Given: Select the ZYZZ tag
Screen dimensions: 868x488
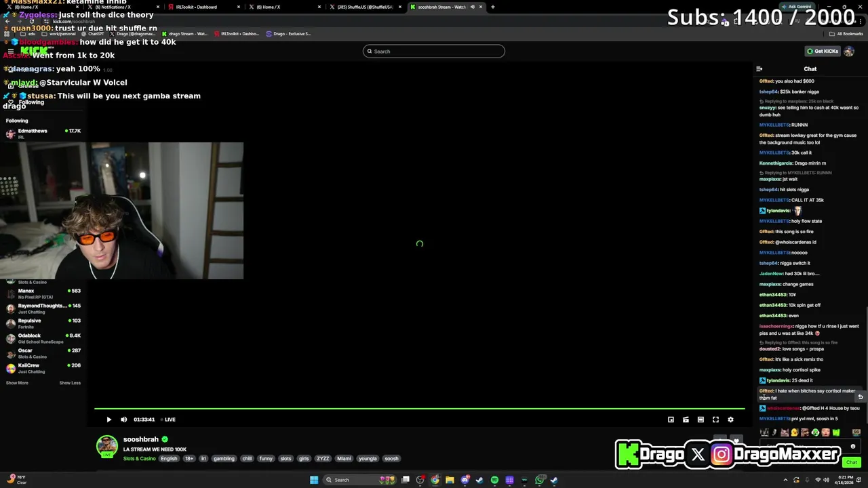Looking at the screenshot, I should coord(323,459).
